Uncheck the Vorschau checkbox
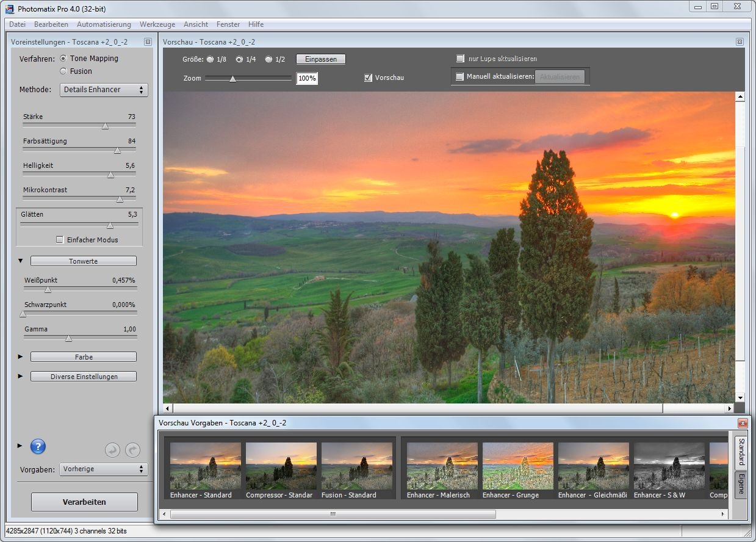Viewport: 756px width, 542px height. click(x=368, y=78)
